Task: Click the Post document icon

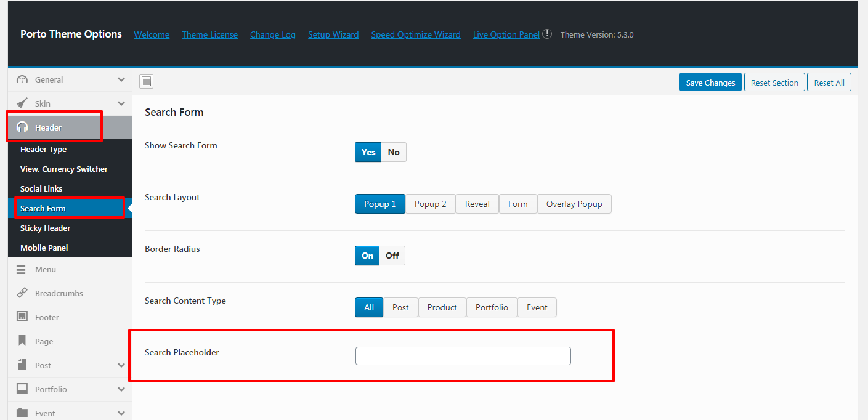Action: coord(22,365)
